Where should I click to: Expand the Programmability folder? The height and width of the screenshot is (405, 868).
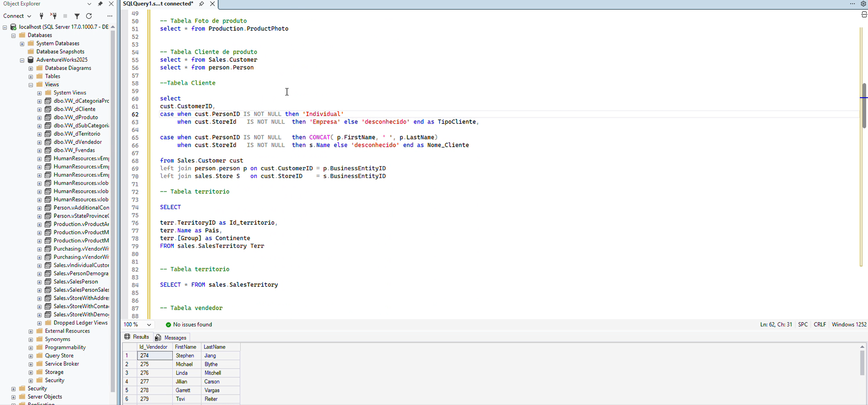[31, 348]
